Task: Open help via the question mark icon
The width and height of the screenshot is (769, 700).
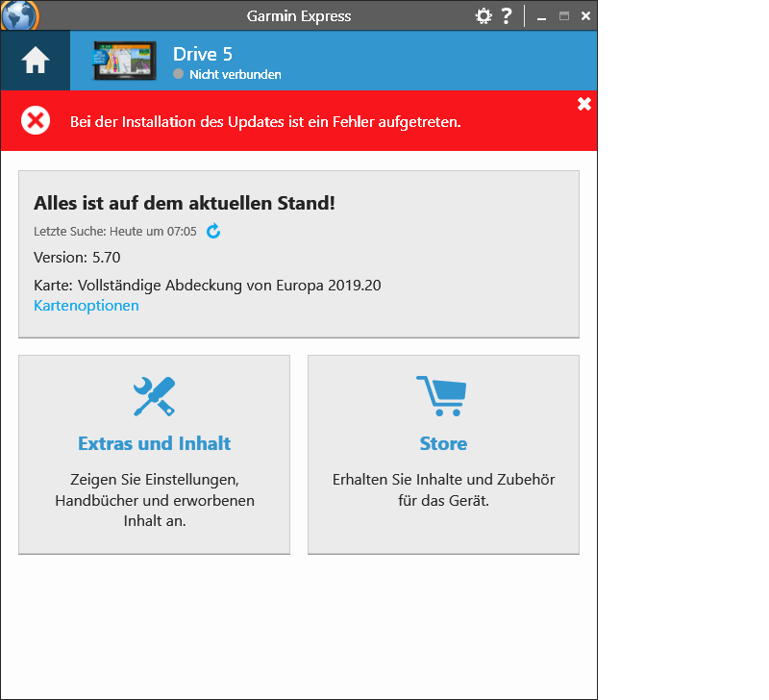Action: click(x=507, y=16)
